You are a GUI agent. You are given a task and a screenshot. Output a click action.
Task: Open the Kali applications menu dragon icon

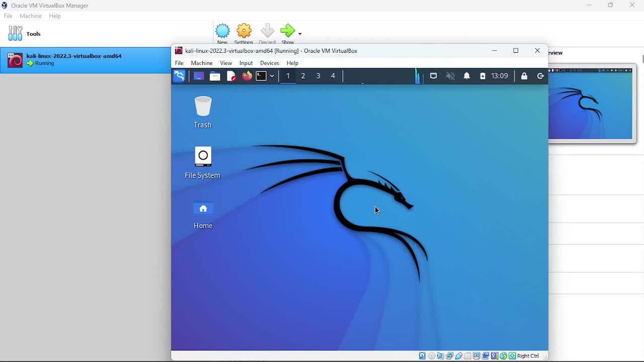coord(180,76)
